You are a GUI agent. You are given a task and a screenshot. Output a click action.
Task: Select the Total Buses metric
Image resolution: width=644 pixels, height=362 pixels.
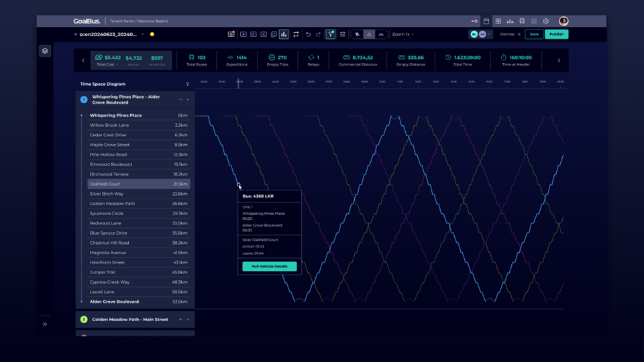click(197, 60)
